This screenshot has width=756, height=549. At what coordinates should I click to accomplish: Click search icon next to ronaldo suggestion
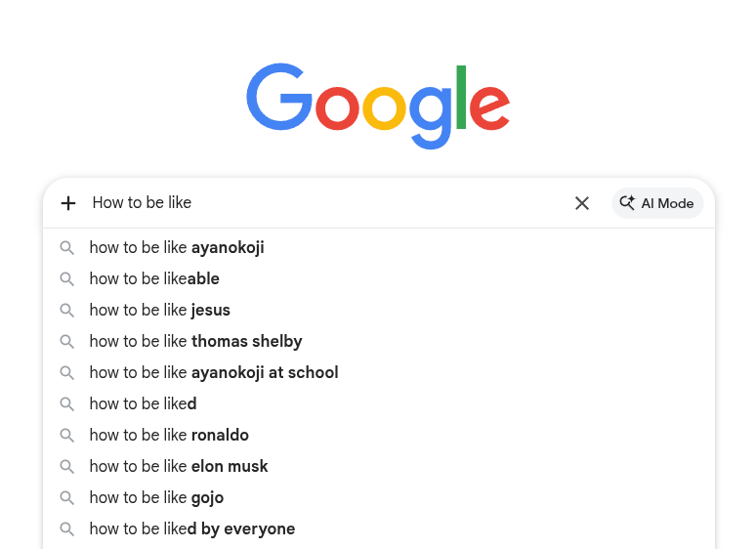coord(67,436)
